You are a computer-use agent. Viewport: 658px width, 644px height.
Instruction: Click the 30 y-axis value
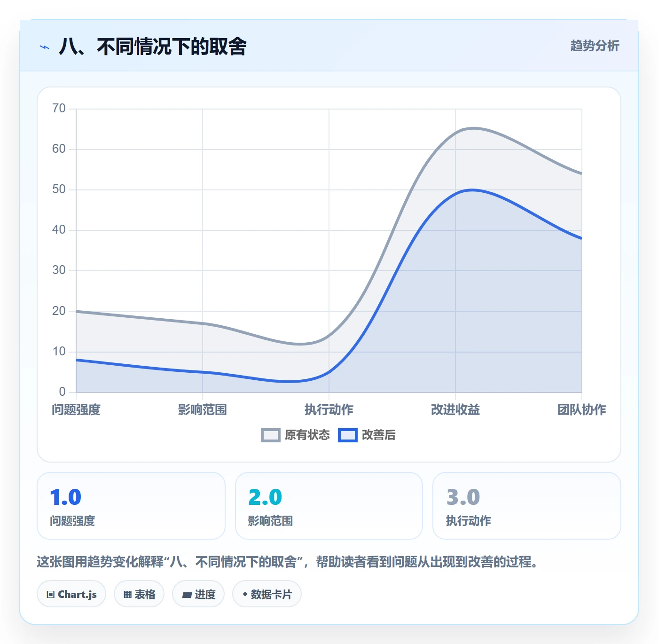pos(59,270)
